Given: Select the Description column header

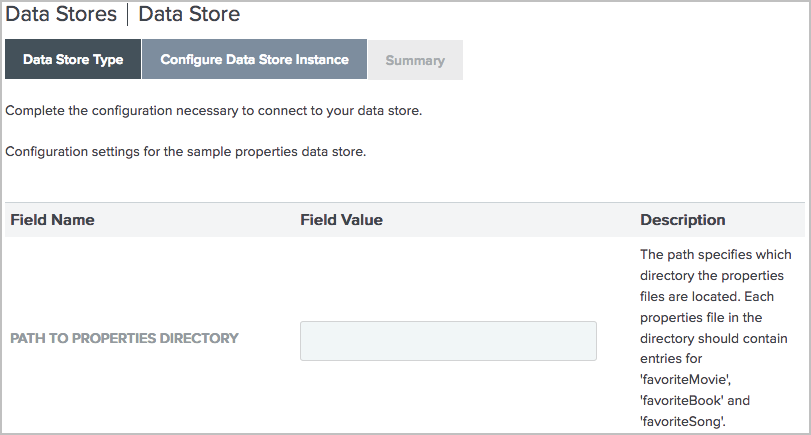Looking at the screenshot, I should tap(683, 220).
